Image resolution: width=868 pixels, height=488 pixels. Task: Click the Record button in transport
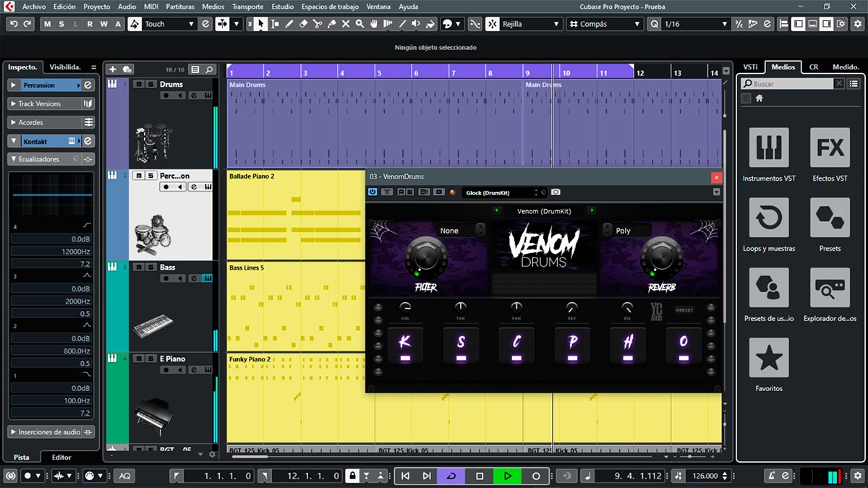[x=536, y=476]
